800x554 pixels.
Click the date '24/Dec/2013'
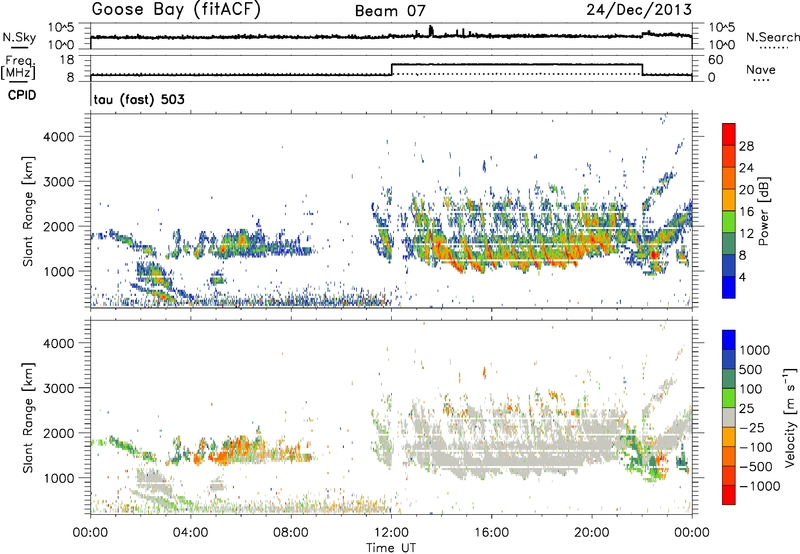[639, 9]
